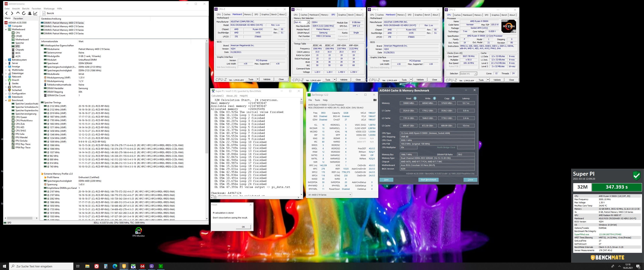Switch to AIDA64 taskbar icon
This screenshot has height=270, width=644.
[142, 266]
